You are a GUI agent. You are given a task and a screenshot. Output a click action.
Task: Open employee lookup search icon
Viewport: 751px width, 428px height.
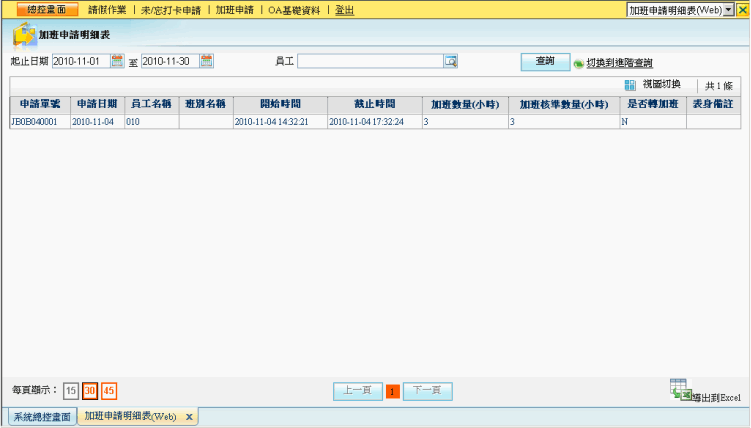click(451, 61)
